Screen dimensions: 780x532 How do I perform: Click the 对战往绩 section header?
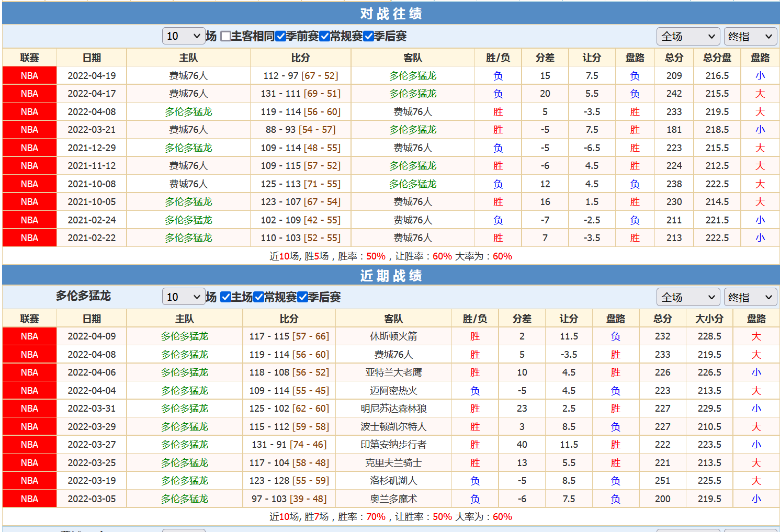click(390, 14)
